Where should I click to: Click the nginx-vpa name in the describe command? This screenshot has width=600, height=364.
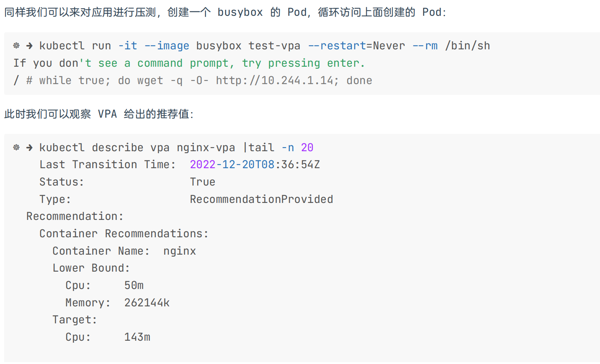click(206, 148)
